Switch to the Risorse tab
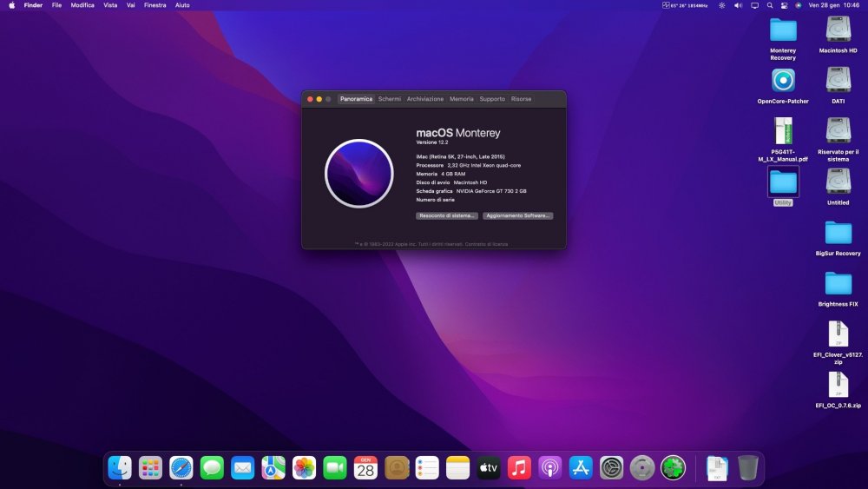Viewport: 868px width, 489px height. pyautogui.click(x=521, y=99)
